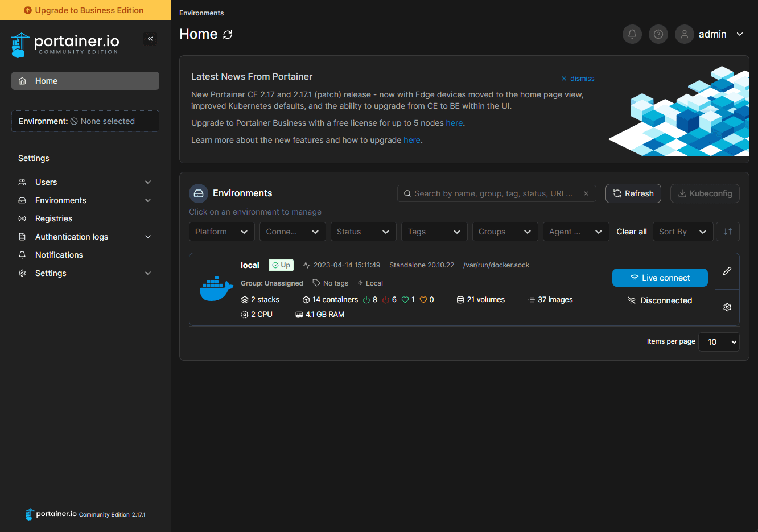Open the Connection type filter dropdown
The image size is (758, 532).
pos(293,232)
